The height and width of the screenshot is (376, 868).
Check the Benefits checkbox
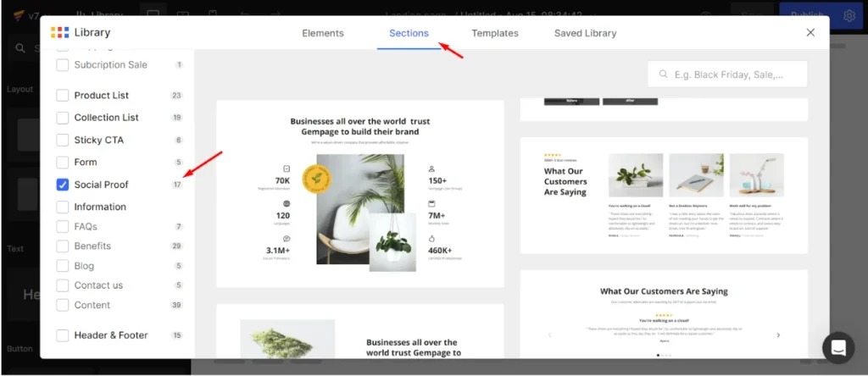63,246
